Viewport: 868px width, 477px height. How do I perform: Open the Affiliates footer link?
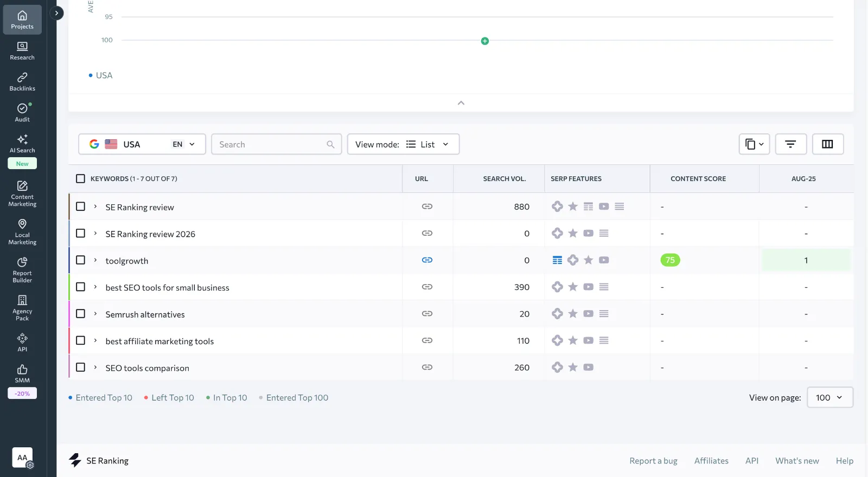(x=711, y=461)
